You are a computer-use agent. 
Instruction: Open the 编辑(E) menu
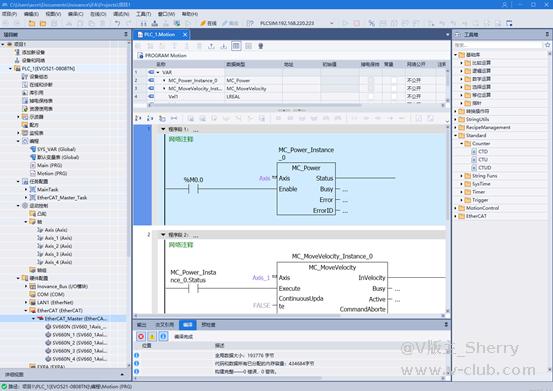(x=31, y=14)
